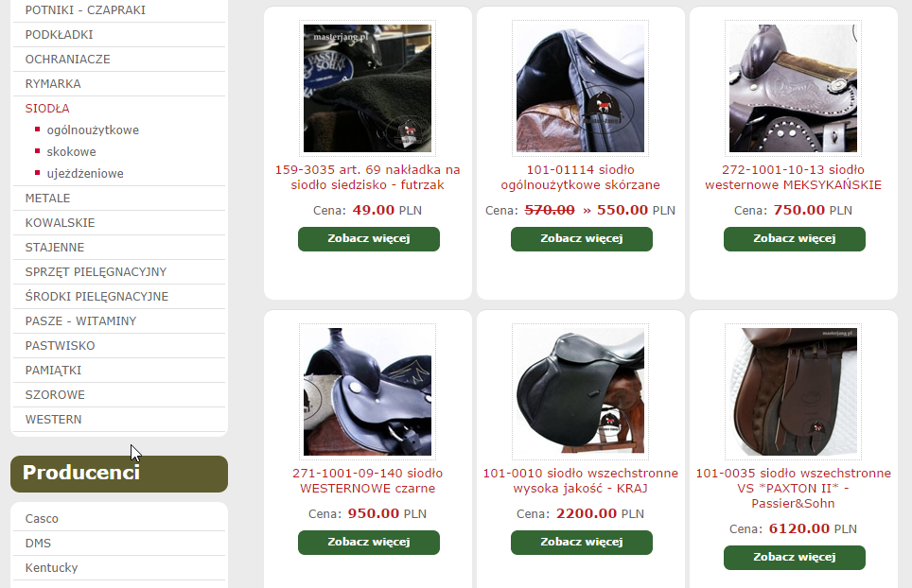Open the 101-0010 all-purpose saddle image

581,391
